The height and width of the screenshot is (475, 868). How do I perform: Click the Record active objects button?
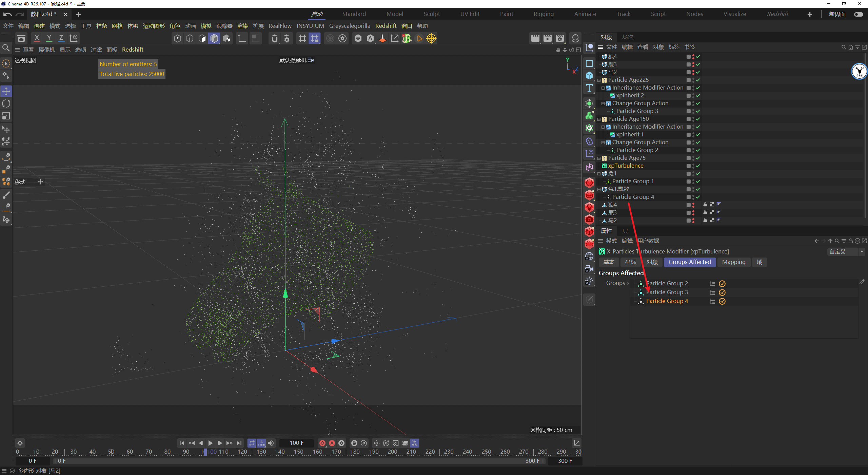[x=322, y=443]
